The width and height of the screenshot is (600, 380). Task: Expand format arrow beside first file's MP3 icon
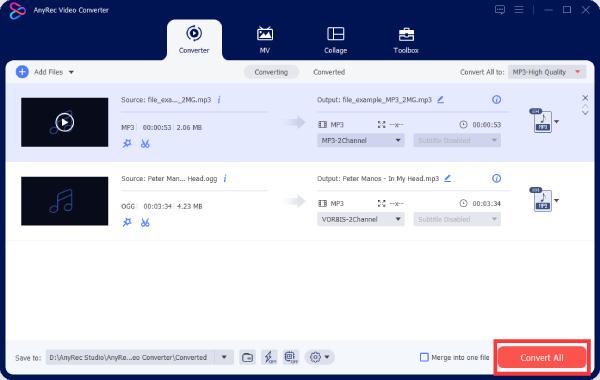557,122
